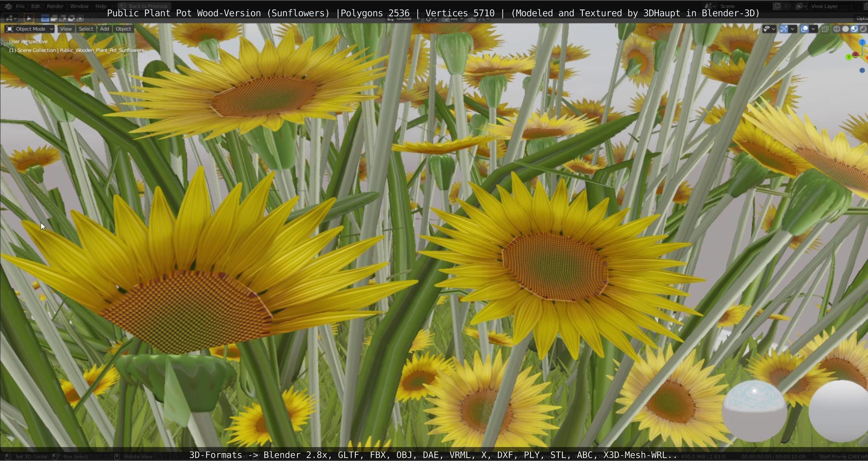Expand the object types visibility dropdown arrow

click(774, 29)
